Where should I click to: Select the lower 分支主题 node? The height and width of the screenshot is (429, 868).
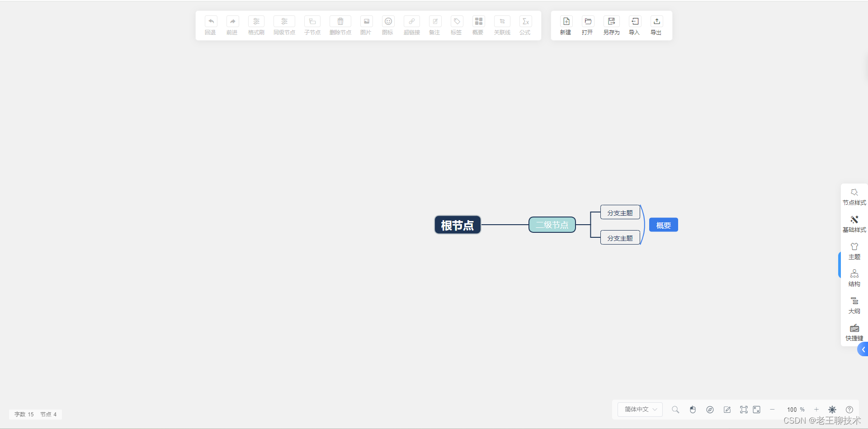click(620, 238)
